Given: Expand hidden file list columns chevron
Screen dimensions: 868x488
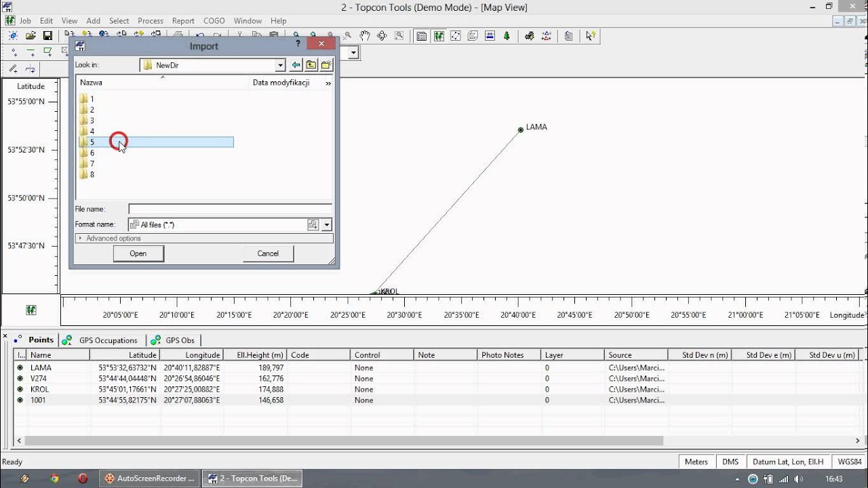Looking at the screenshot, I should pyautogui.click(x=328, y=83).
